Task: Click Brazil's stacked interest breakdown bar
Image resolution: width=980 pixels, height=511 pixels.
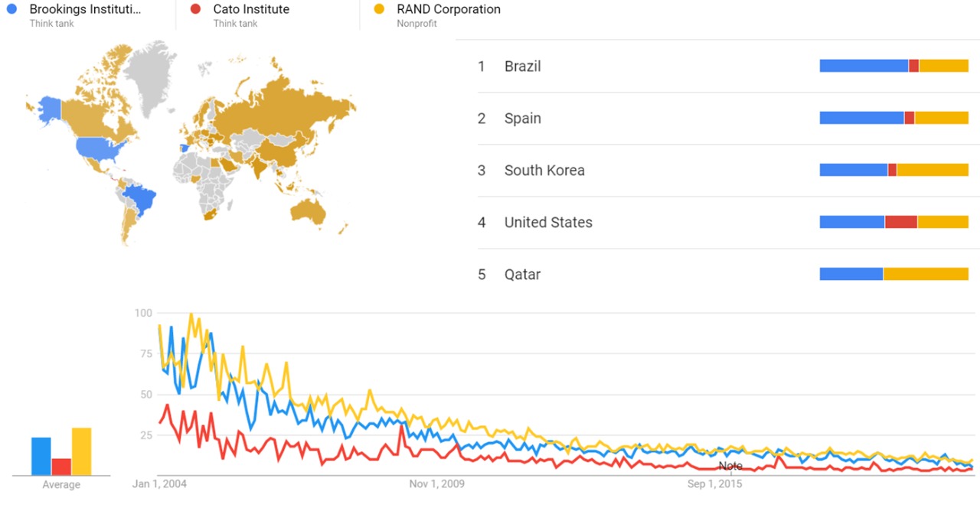Action: tap(893, 67)
